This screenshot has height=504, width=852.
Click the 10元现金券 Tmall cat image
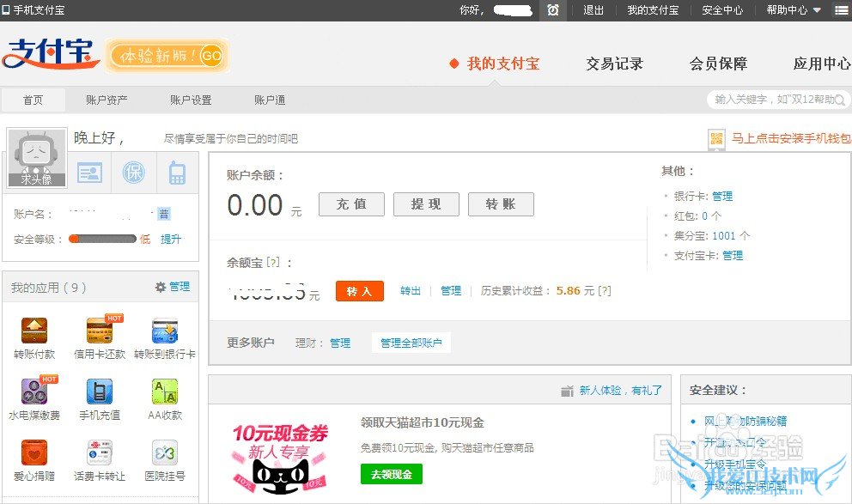280,458
